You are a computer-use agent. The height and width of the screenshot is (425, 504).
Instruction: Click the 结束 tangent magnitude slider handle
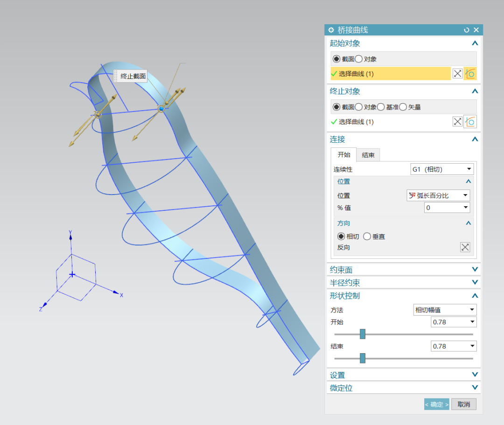tap(363, 358)
